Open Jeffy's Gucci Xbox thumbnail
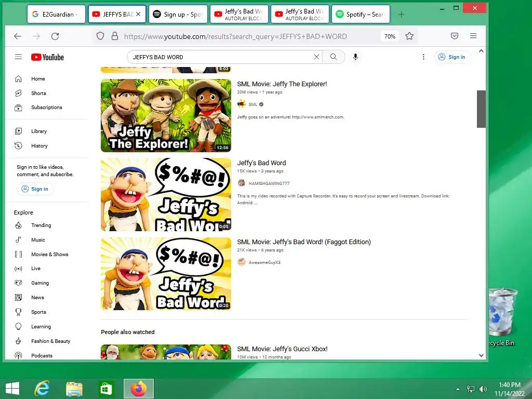Image resolution: width=532 pixels, height=399 pixels. coord(166,352)
